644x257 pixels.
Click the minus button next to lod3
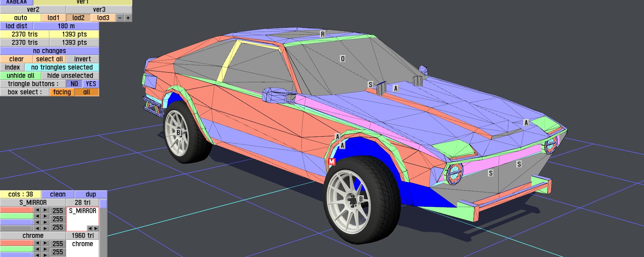120,18
